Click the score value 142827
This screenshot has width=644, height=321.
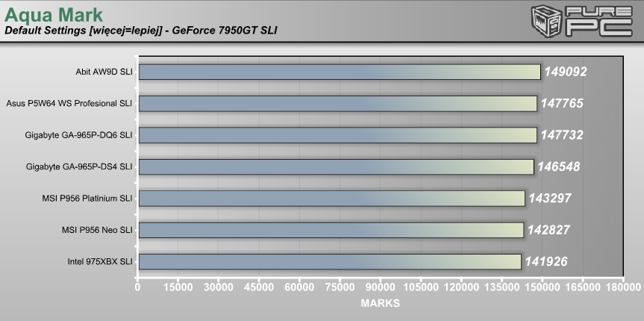[x=548, y=230]
